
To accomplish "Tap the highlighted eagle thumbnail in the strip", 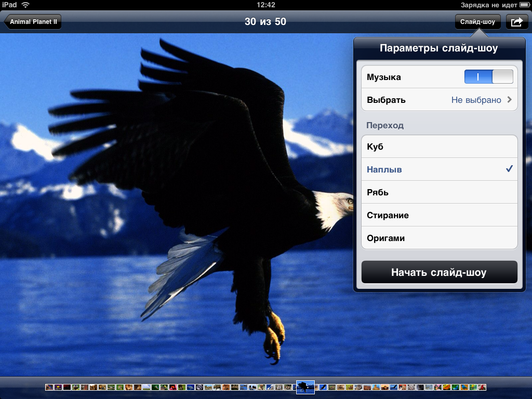I will click(x=305, y=387).
